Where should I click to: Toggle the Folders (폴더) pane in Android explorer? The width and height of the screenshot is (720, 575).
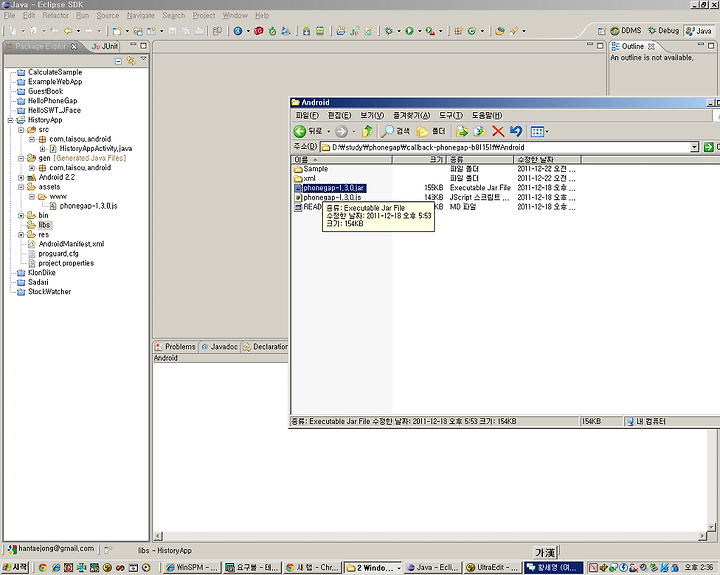[x=431, y=131]
